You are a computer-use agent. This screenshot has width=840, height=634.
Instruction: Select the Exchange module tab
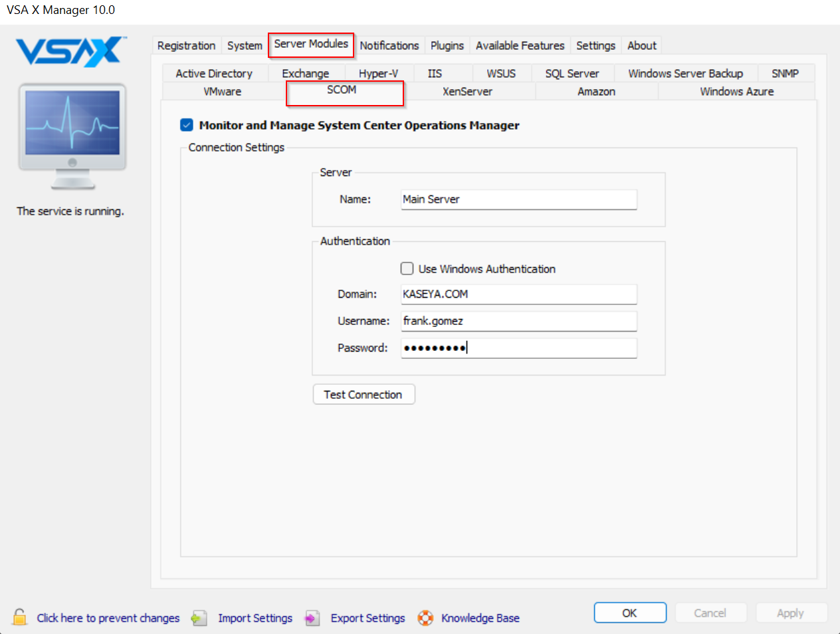click(306, 73)
